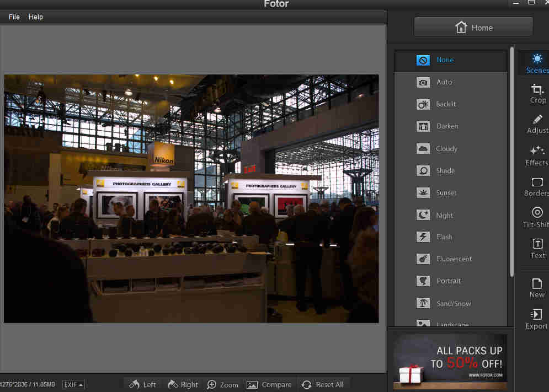Rotate the photo Left

tap(142, 385)
